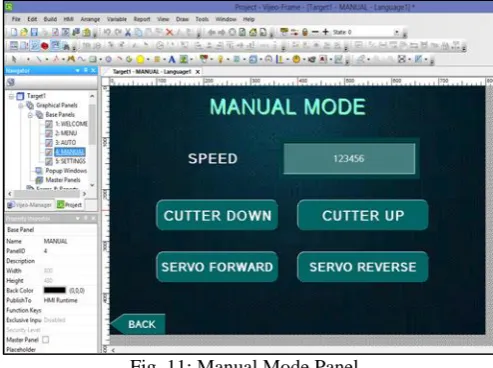Collapse the Target1 tree node

point(11,96)
